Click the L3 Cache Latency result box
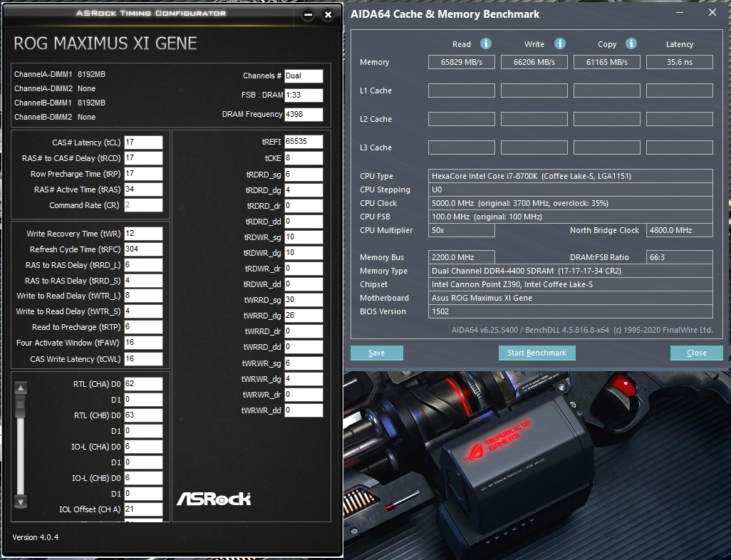 680,147
